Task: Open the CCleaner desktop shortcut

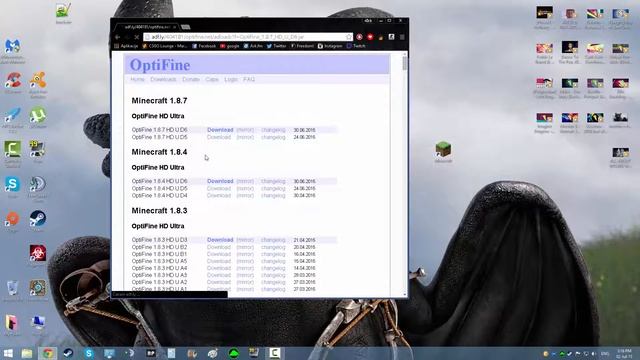Action: tap(12, 83)
